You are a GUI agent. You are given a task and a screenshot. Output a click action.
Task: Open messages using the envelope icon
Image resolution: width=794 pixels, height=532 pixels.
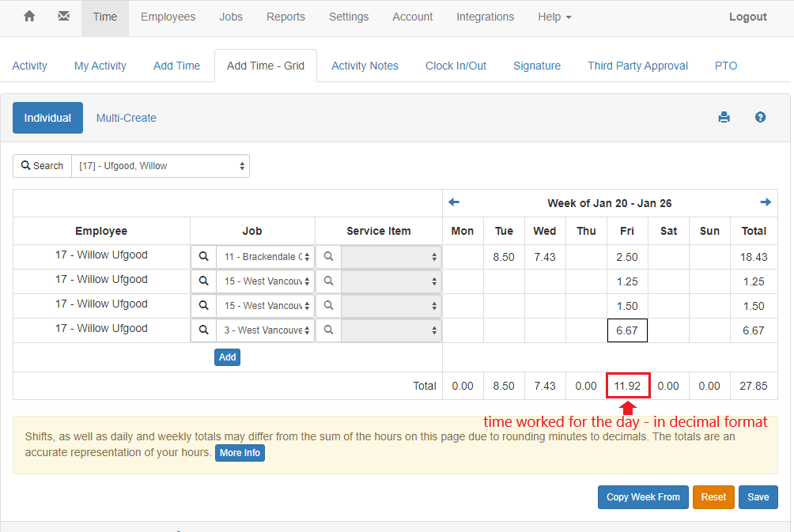pyautogui.click(x=63, y=16)
